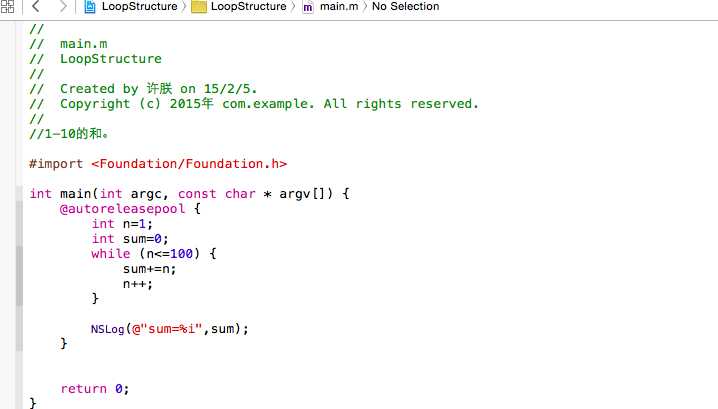Click the #import Foundation line
Screen dimensions: 718x409
pyautogui.click(x=158, y=164)
